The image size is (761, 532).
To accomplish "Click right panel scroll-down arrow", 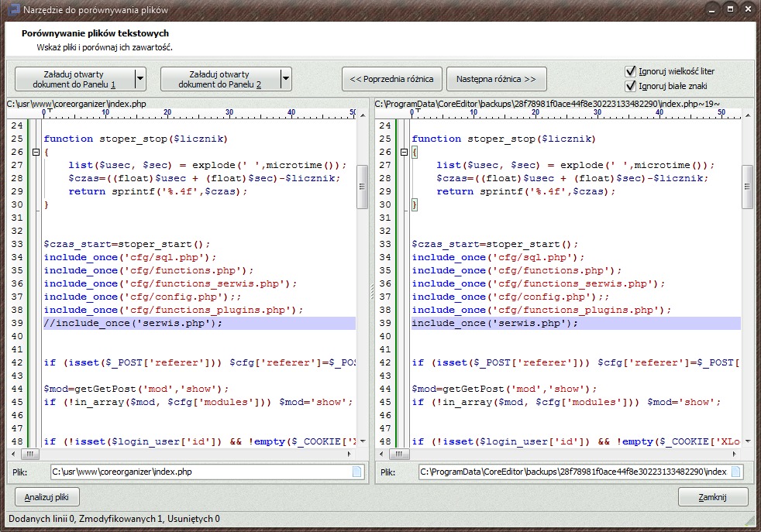I will point(748,441).
